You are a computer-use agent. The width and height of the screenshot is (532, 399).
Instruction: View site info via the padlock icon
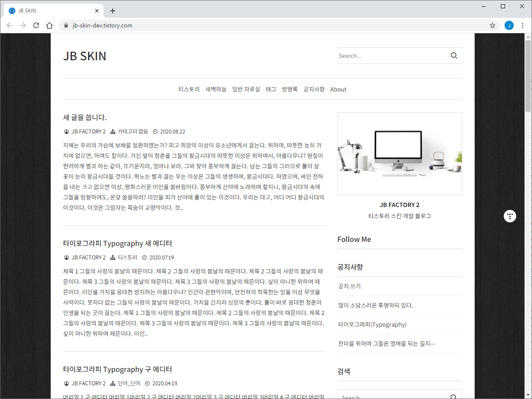coord(66,25)
